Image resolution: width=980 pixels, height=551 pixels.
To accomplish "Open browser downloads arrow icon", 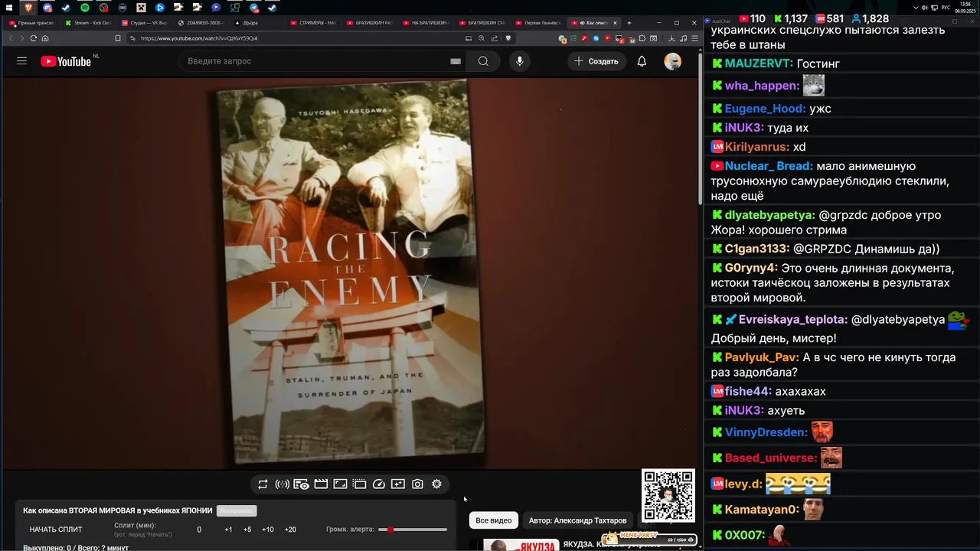I will pyautogui.click(x=671, y=38).
